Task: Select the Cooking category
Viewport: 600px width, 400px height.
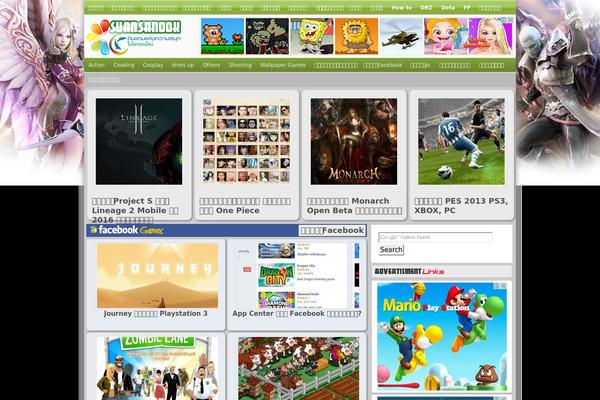Action: [124, 65]
